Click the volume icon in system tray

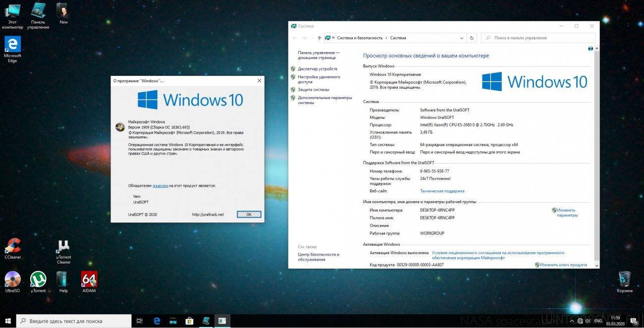(588, 321)
